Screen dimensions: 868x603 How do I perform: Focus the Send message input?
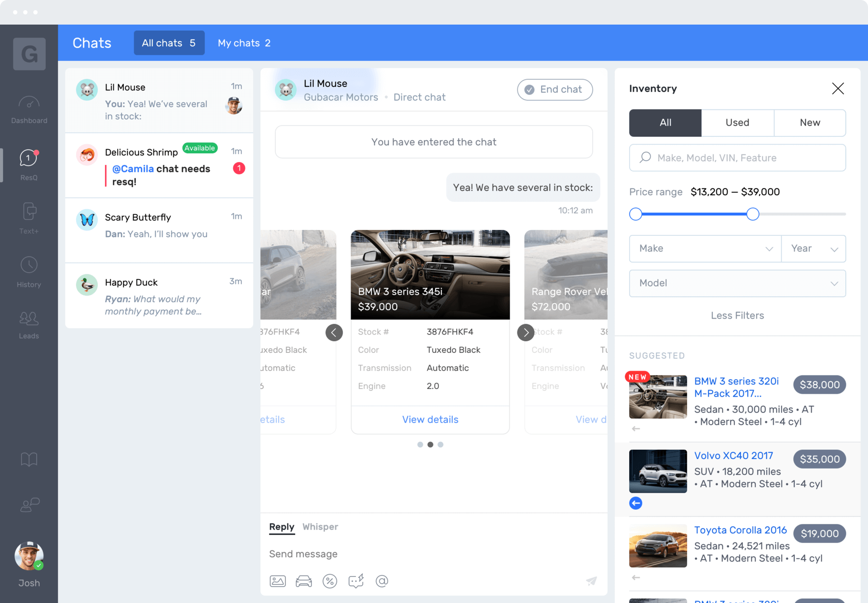433,554
